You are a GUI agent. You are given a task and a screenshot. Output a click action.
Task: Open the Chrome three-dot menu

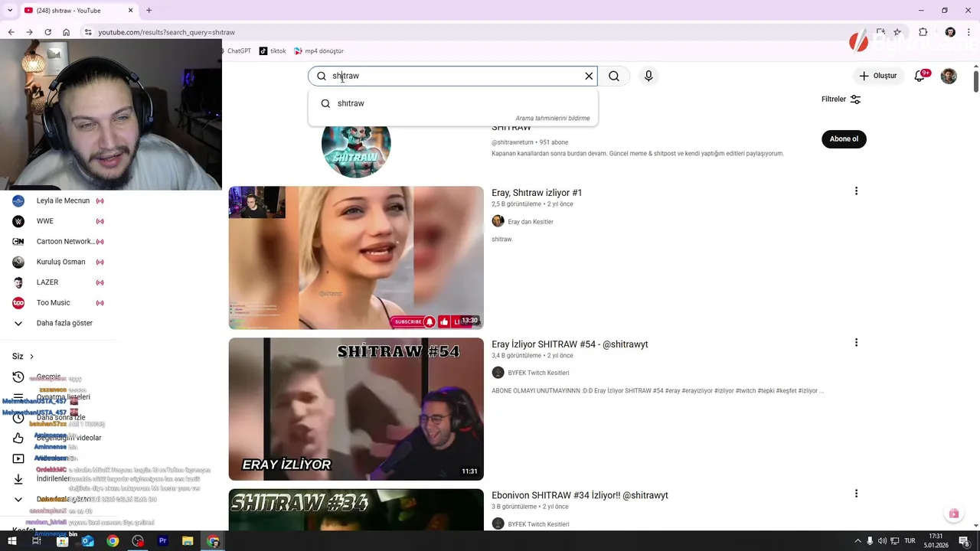[969, 32]
